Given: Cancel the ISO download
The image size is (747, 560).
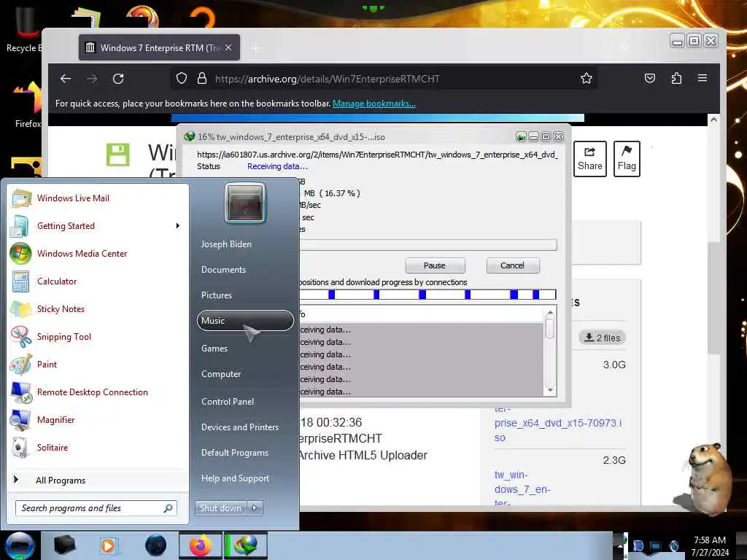Looking at the screenshot, I should coord(513,265).
